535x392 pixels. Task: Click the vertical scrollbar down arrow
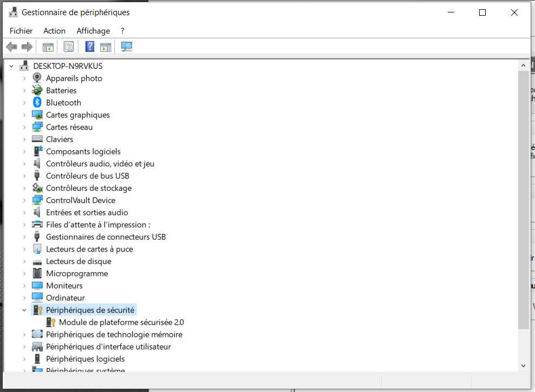pyautogui.click(x=523, y=366)
